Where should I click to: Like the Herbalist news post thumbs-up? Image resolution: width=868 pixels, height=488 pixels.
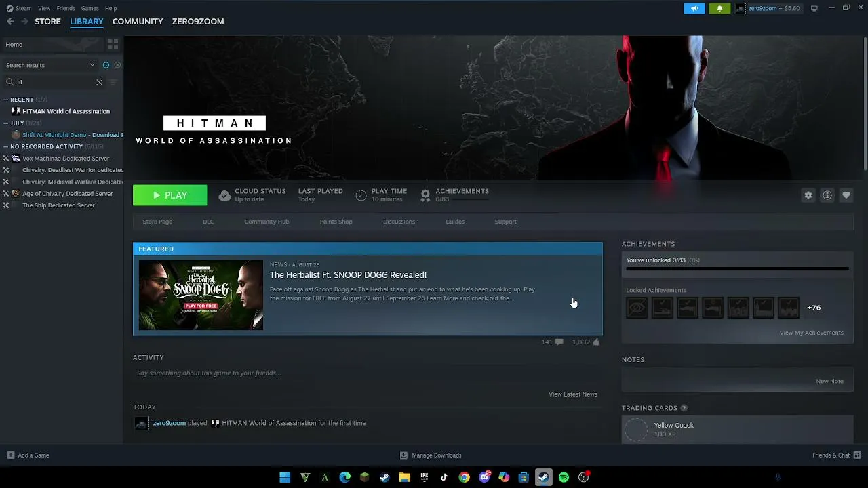pos(596,342)
